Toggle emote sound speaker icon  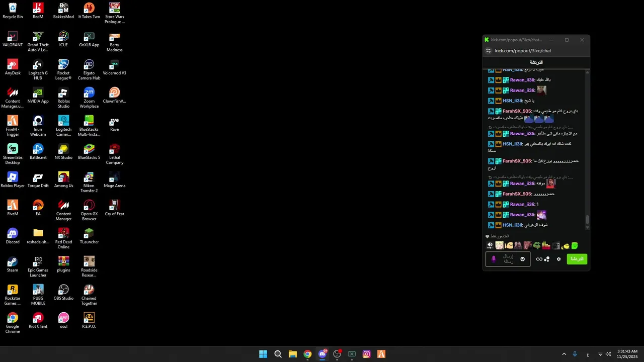tap(490, 245)
